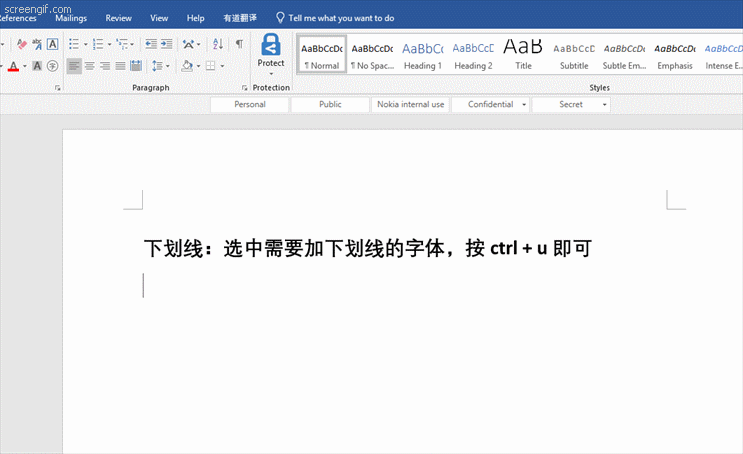The height and width of the screenshot is (454, 743).
Task: Select Nokia internal use classification
Action: [x=410, y=105]
